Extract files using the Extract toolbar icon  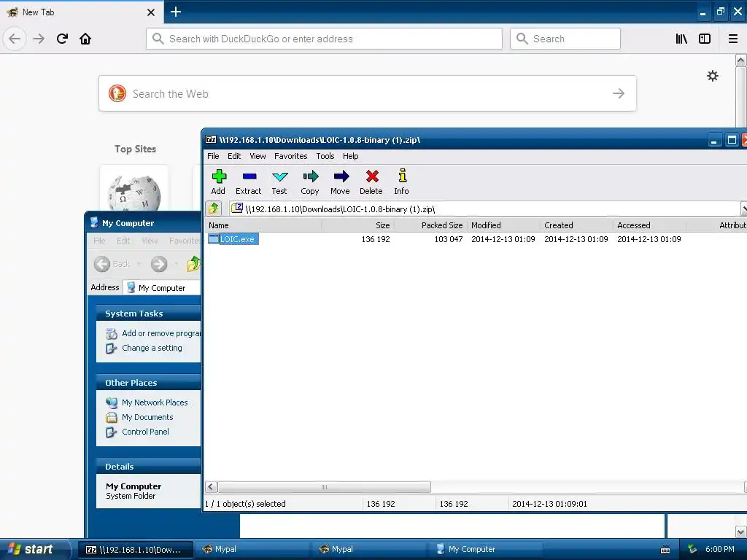[249, 182]
